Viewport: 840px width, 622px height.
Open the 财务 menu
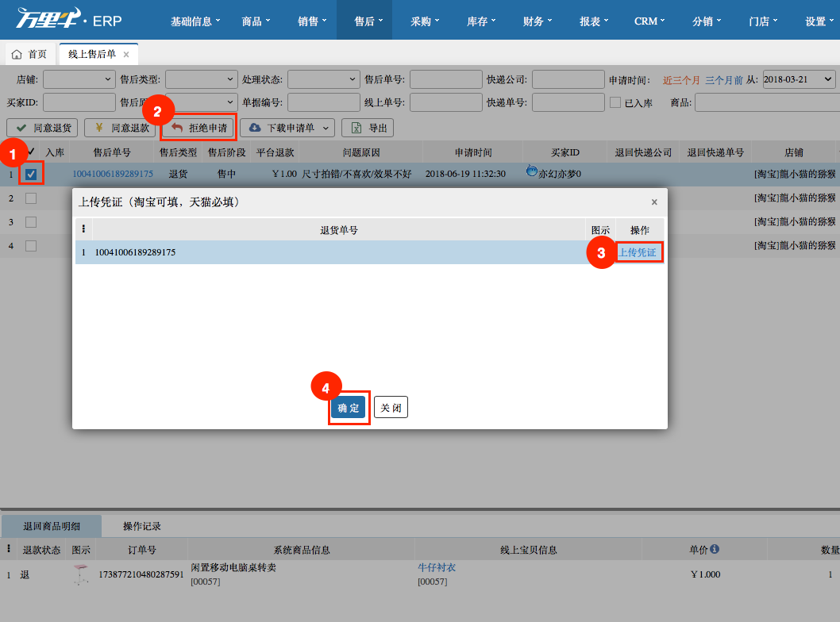tap(538, 21)
